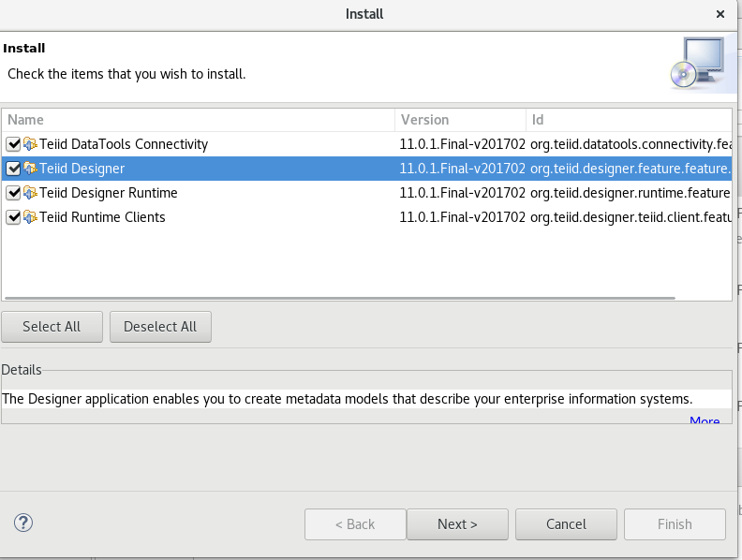Select the Teiid Designer Runtime row name
This screenshot has height=560, width=742.
coord(109,193)
